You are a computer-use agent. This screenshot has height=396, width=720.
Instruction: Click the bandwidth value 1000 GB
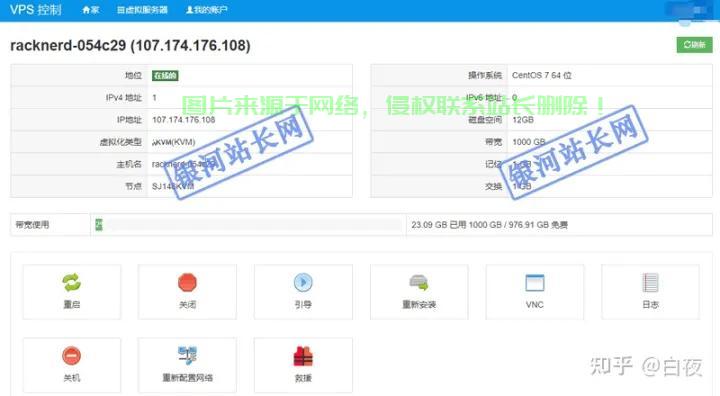click(529, 142)
